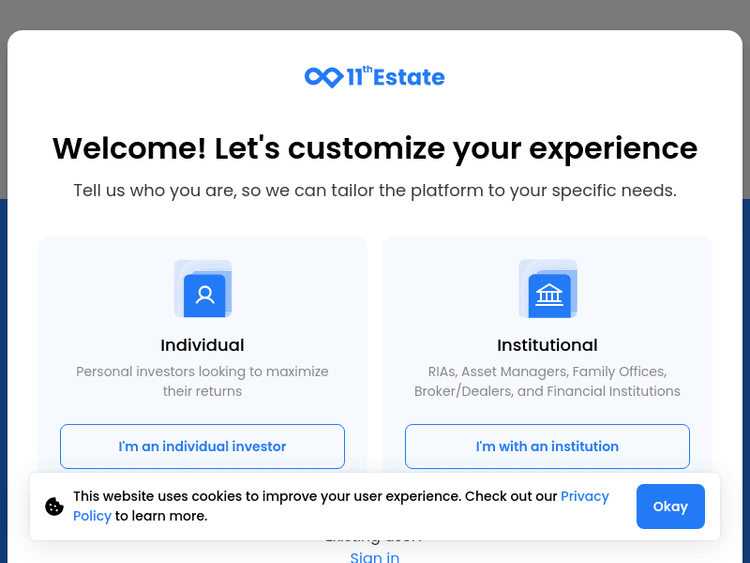Click the gray backdrop above the dialog
Viewport: 750px width, 563px height.
pyautogui.click(x=375, y=14)
